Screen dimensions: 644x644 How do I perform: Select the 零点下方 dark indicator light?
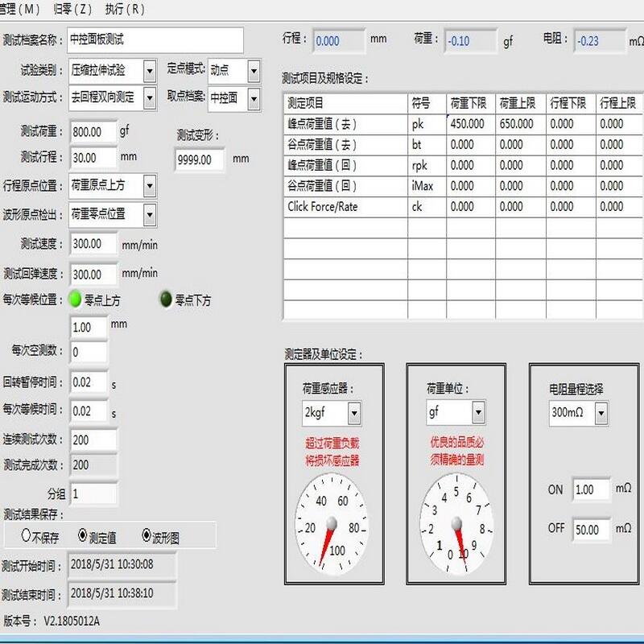click(167, 299)
